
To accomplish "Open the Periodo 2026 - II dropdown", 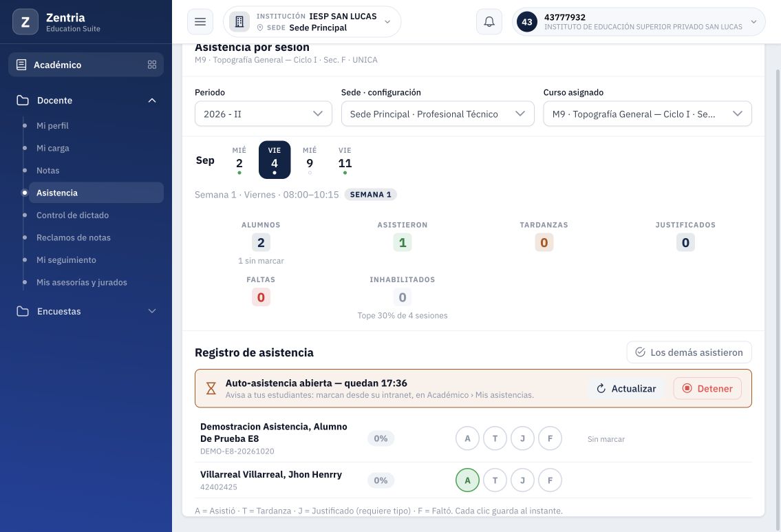I will tap(263, 114).
